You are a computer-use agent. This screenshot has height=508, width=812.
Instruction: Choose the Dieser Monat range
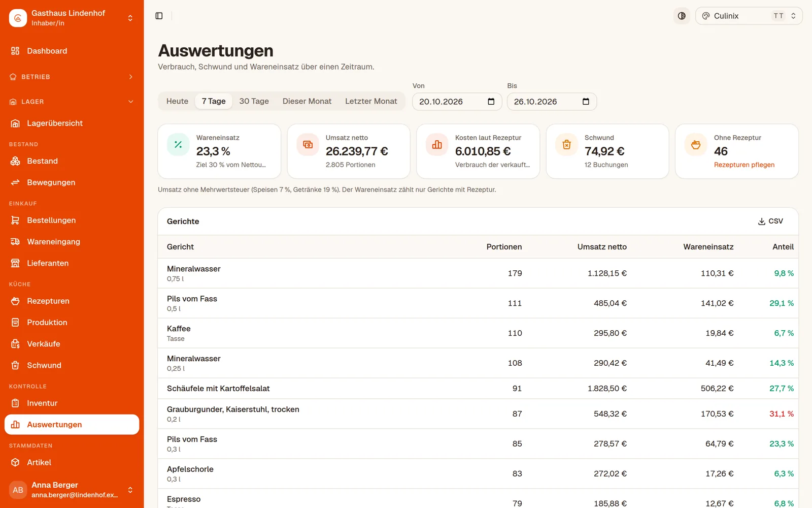click(307, 101)
